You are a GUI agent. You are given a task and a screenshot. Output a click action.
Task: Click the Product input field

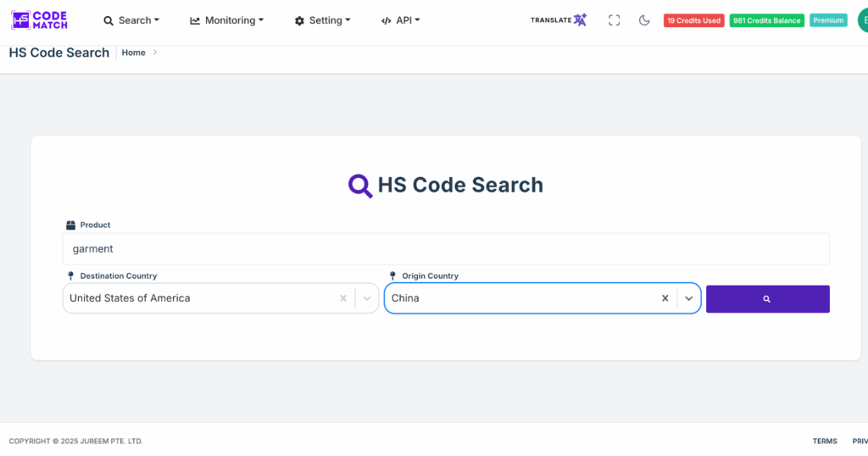(x=446, y=249)
